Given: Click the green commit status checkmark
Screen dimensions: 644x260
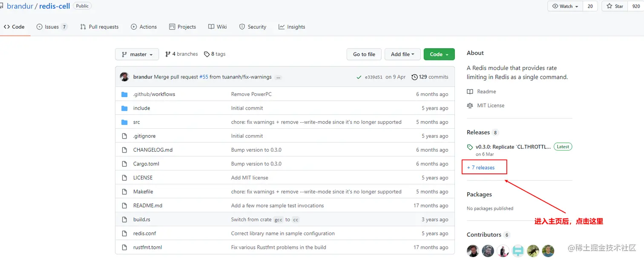Looking at the screenshot, I should pos(359,77).
